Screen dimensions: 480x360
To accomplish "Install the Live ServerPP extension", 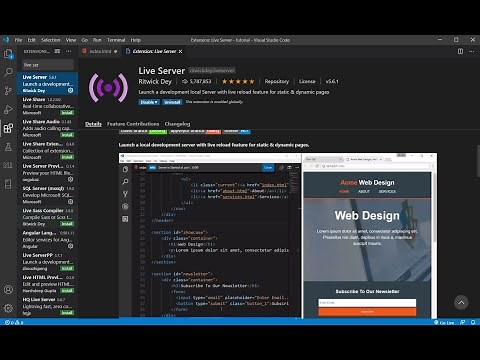I will [x=67, y=268].
